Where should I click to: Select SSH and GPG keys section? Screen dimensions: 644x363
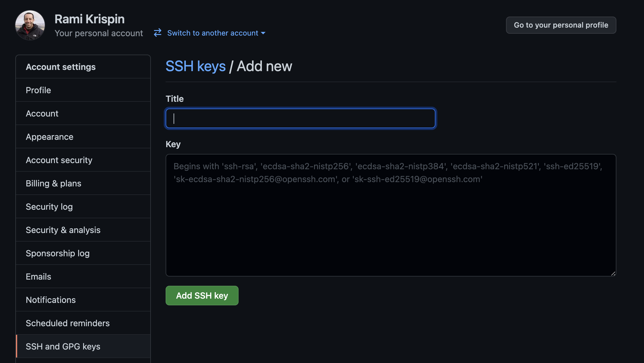63,346
